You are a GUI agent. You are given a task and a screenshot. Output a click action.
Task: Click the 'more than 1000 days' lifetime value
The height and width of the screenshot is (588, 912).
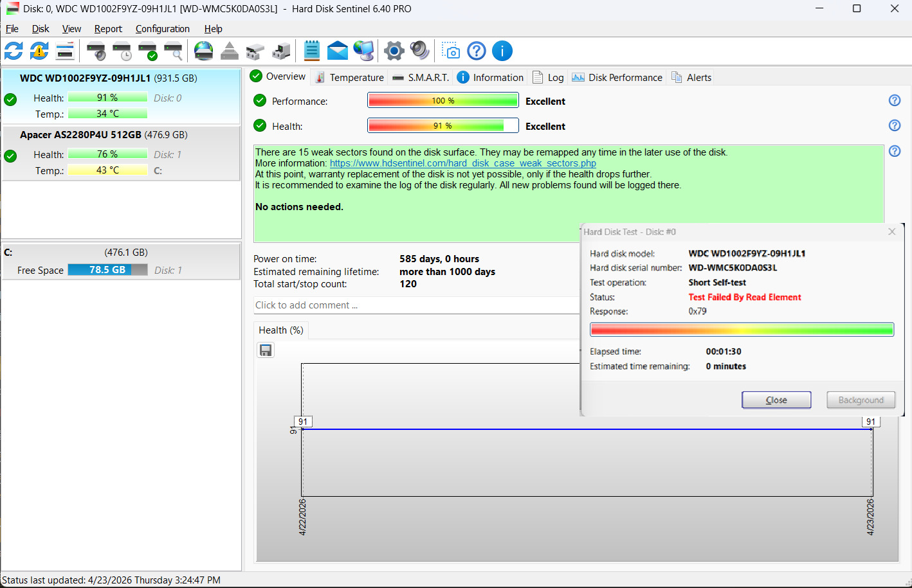(447, 272)
